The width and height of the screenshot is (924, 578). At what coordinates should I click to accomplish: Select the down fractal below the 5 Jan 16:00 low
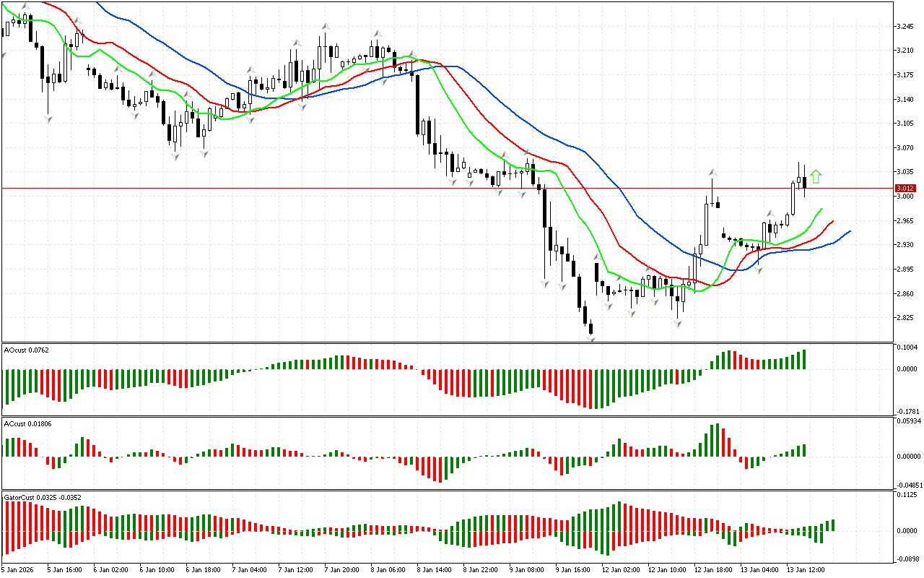click(x=48, y=118)
